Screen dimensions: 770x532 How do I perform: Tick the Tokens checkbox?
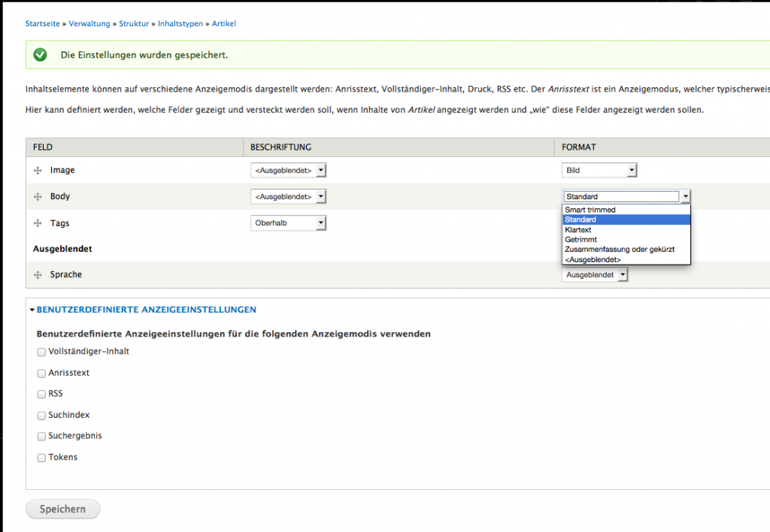(41, 458)
